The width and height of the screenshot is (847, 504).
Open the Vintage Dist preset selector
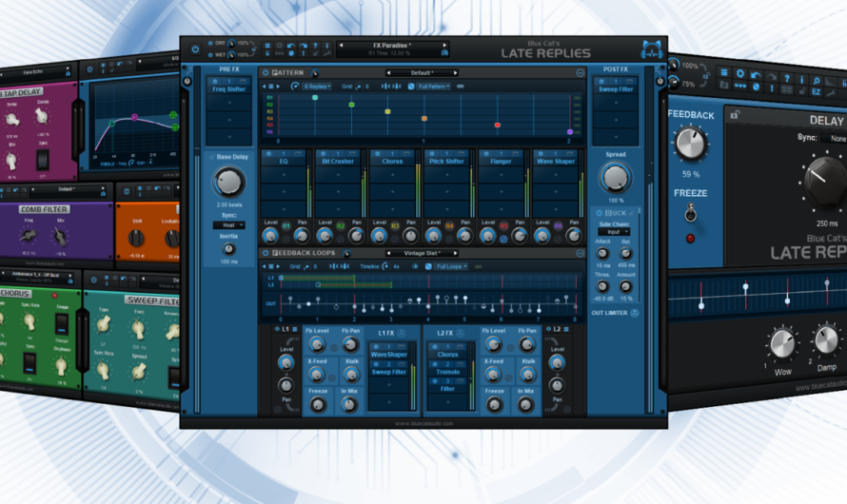422,253
